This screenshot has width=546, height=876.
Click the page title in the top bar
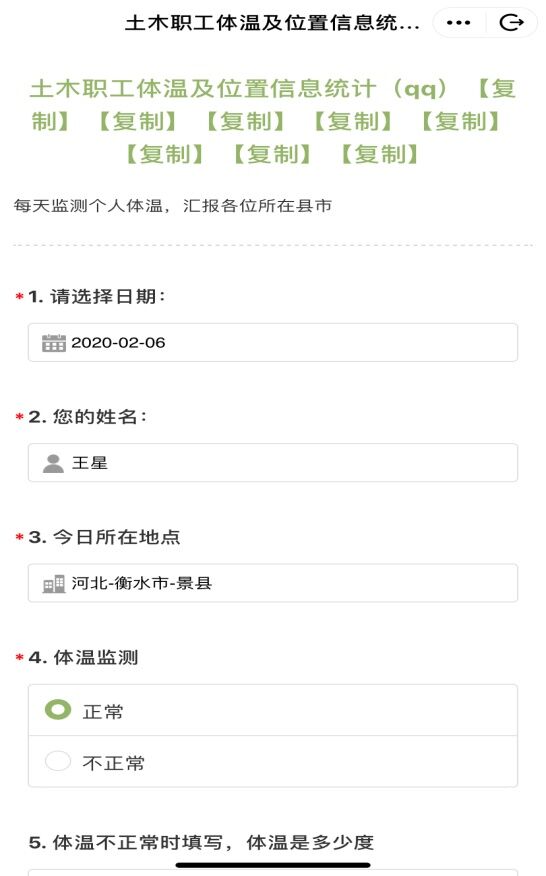pos(272,23)
